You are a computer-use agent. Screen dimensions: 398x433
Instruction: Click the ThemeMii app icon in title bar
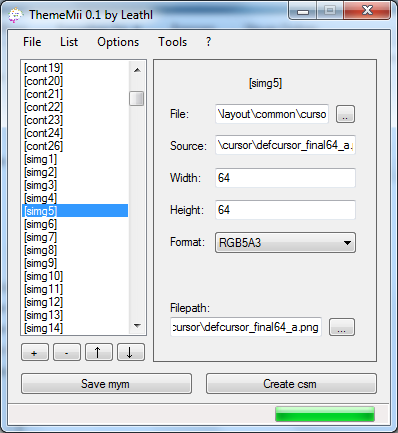pos(15,15)
